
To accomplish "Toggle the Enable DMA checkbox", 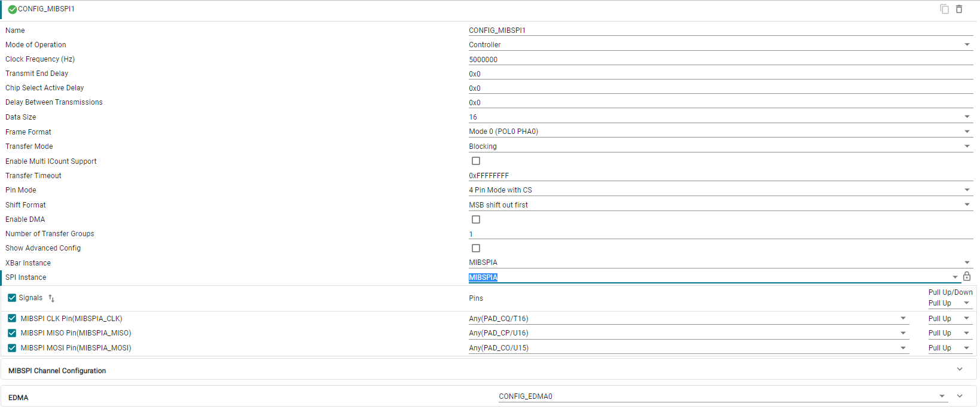I will 476,219.
